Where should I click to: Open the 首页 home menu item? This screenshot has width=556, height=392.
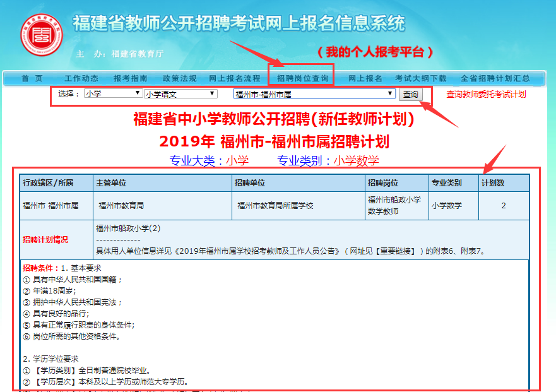click(32, 79)
